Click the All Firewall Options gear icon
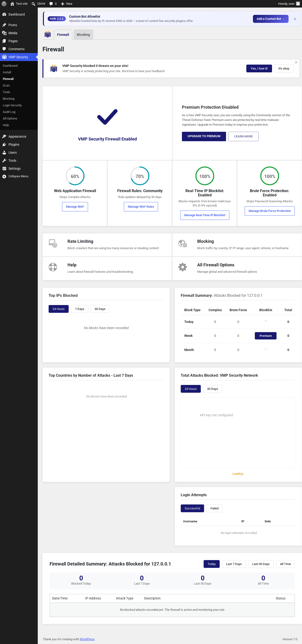The width and height of the screenshot is (302, 644). (x=183, y=267)
